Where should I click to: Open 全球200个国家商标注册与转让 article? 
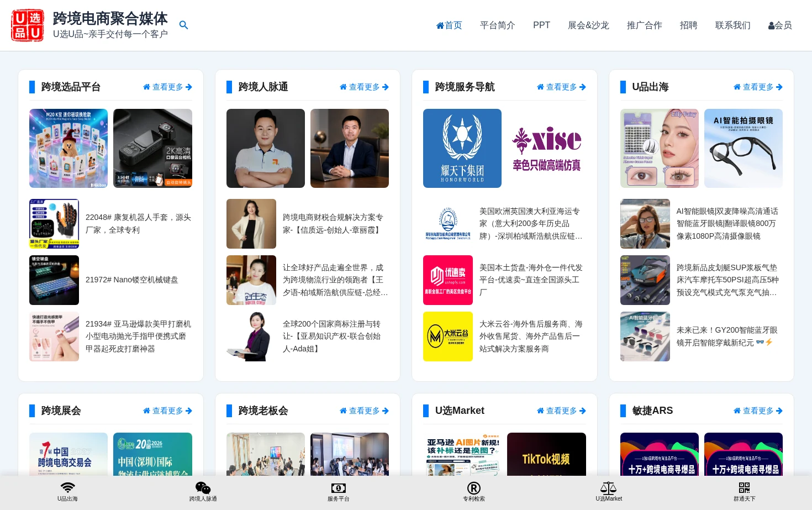[x=332, y=337]
